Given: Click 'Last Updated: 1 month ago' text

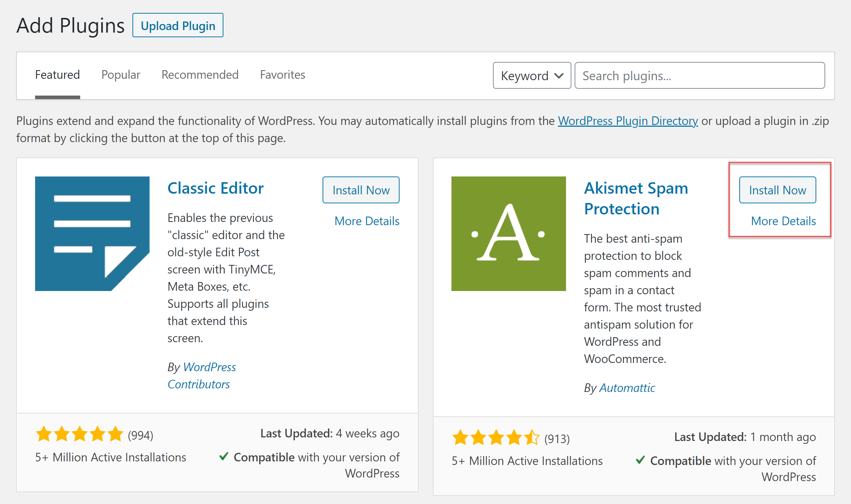Looking at the screenshot, I should [x=745, y=437].
